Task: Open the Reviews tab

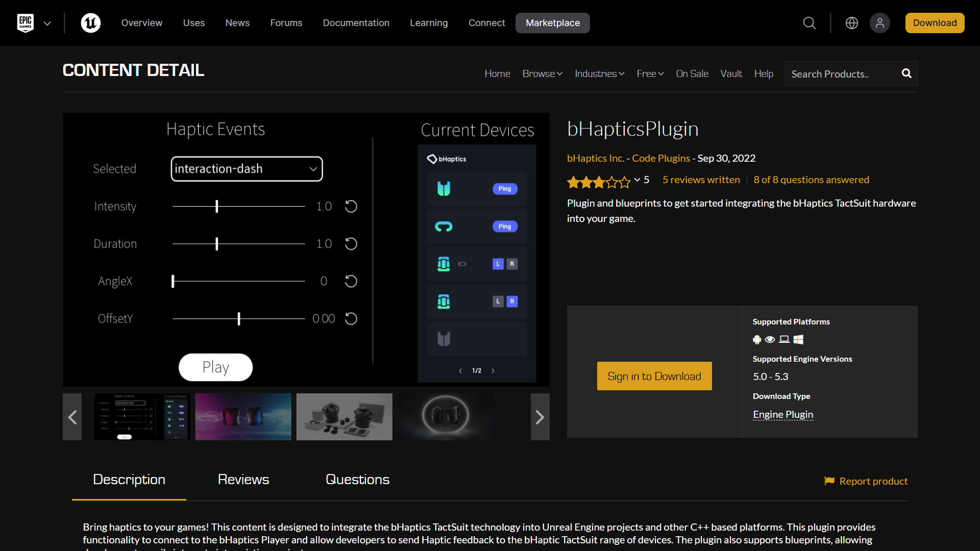Action: coord(243,481)
